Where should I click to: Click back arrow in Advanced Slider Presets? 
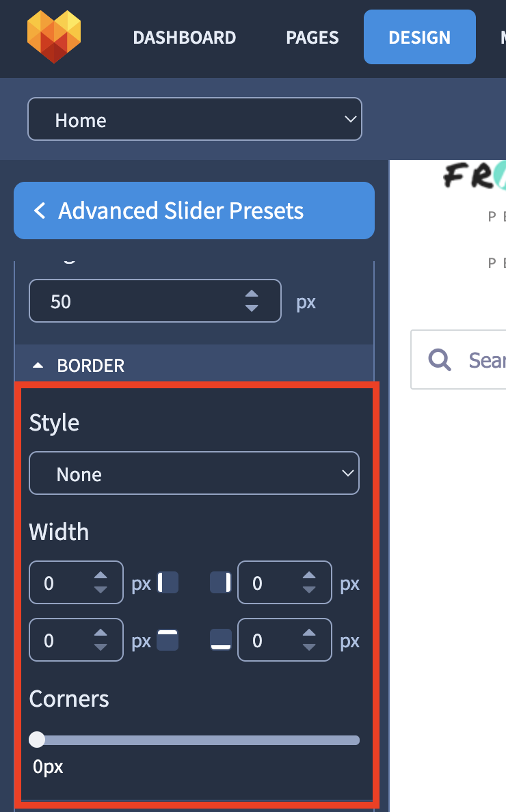pyautogui.click(x=40, y=211)
